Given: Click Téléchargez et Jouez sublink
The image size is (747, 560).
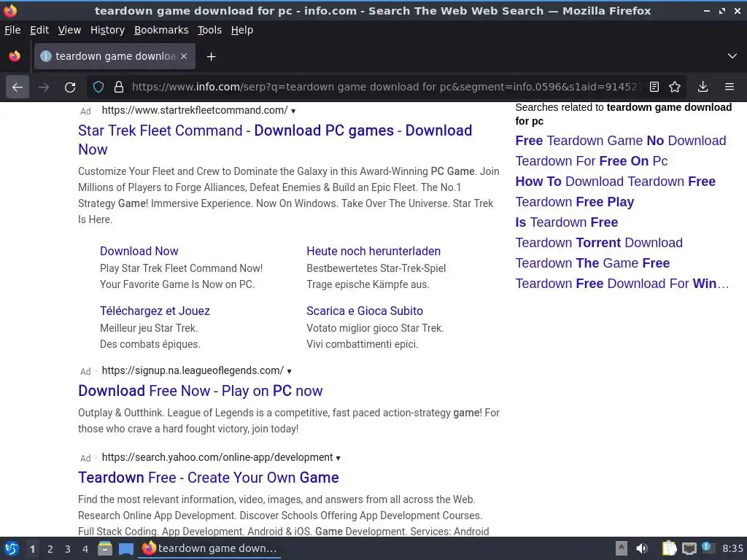Looking at the screenshot, I should 155,311.
